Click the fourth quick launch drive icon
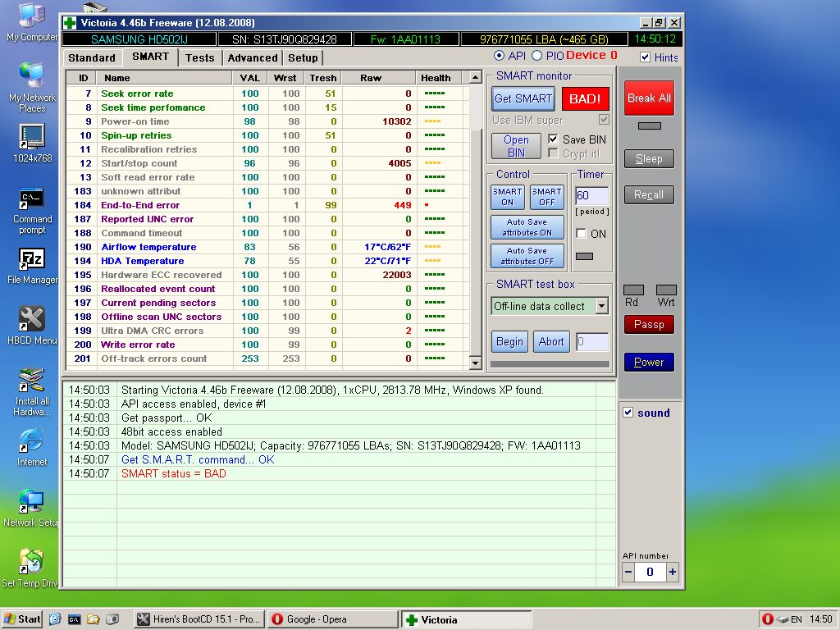The width and height of the screenshot is (840, 630). point(112,619)
